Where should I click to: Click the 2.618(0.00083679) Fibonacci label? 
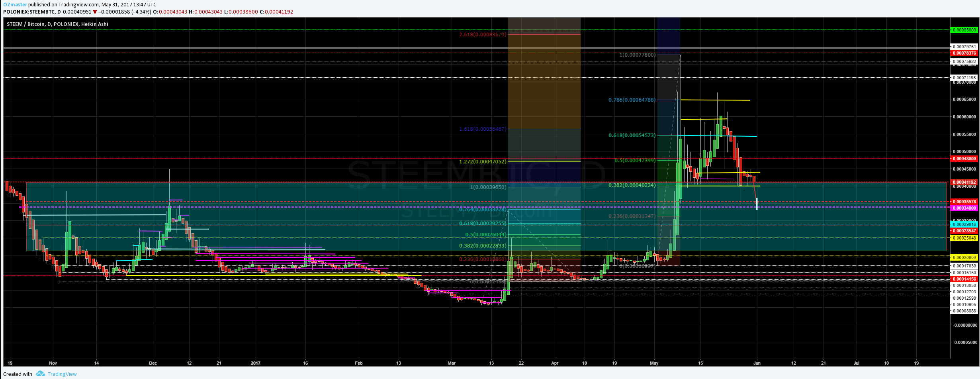[483, 35]
